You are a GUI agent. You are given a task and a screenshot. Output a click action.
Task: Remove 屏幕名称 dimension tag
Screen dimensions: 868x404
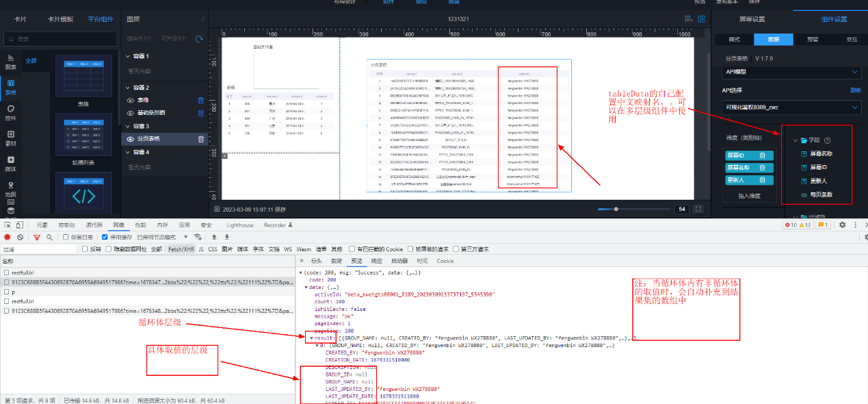[x=762, y=168]
